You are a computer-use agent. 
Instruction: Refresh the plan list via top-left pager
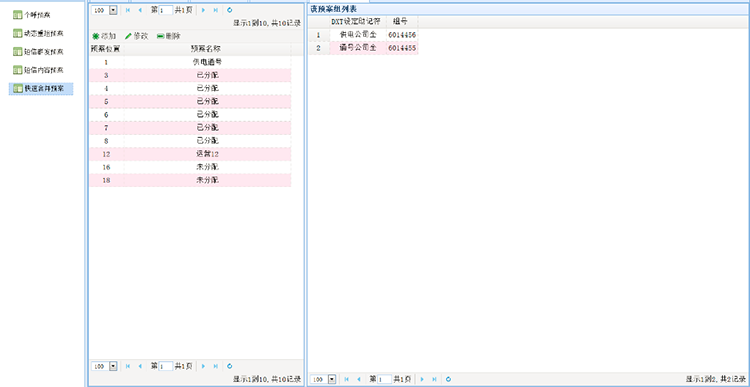[230, 10]
